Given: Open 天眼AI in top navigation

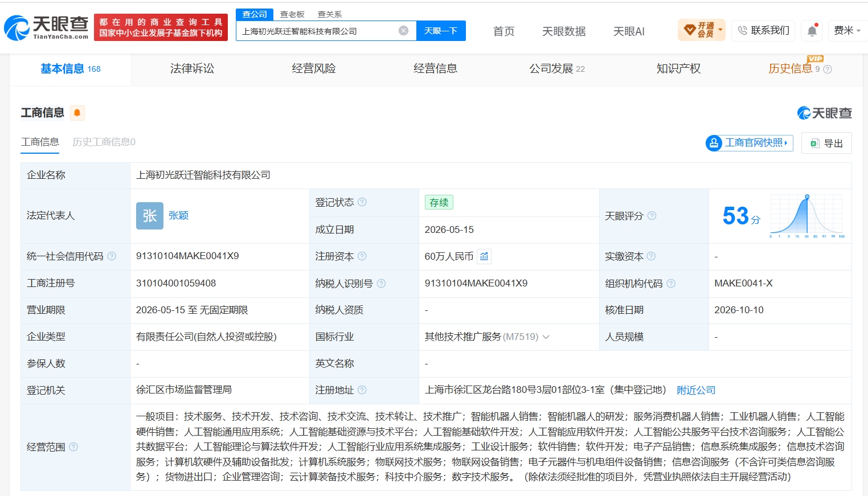Looking at the screenshot, I should tap(629, 31).
